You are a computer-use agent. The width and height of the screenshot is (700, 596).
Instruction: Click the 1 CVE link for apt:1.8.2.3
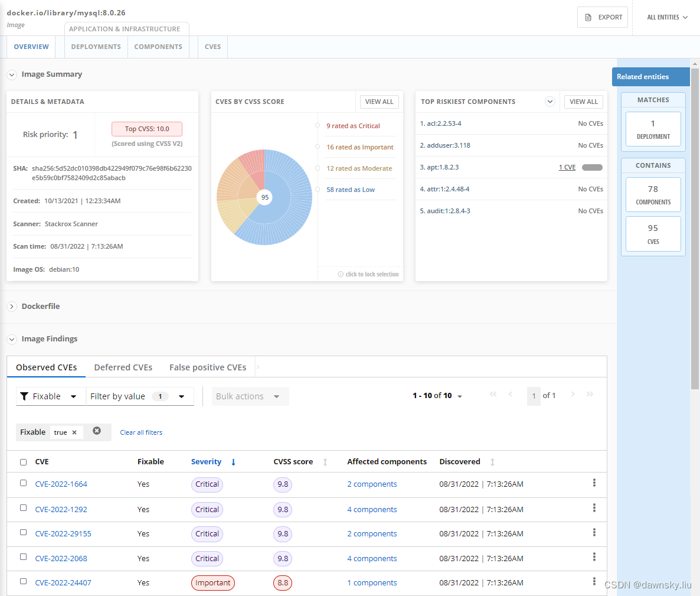[x=567, y=168]
